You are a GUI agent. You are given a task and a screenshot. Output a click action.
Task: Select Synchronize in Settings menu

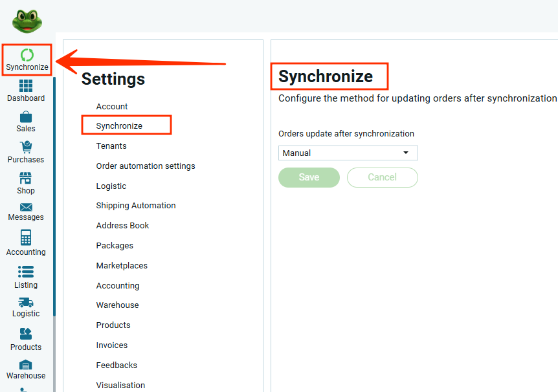[x=119, y=126]
